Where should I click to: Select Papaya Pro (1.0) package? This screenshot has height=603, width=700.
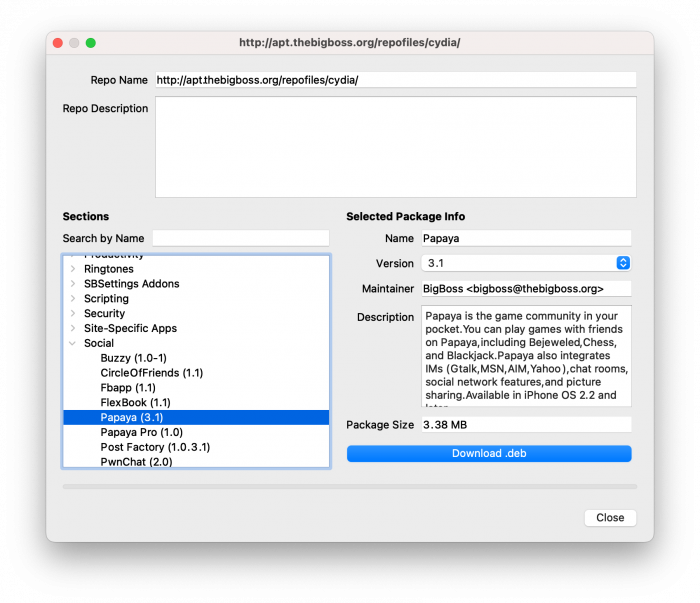(x=142, y=432)
